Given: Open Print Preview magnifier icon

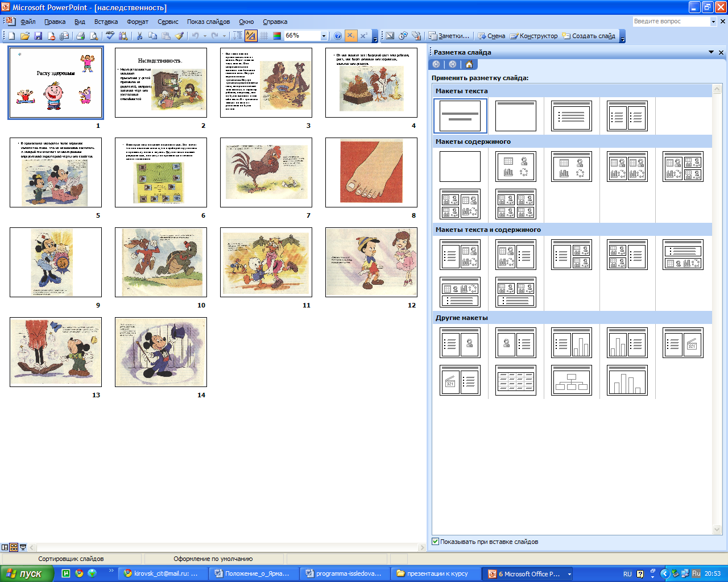Looking at the screenshot, I should point(93,36).
